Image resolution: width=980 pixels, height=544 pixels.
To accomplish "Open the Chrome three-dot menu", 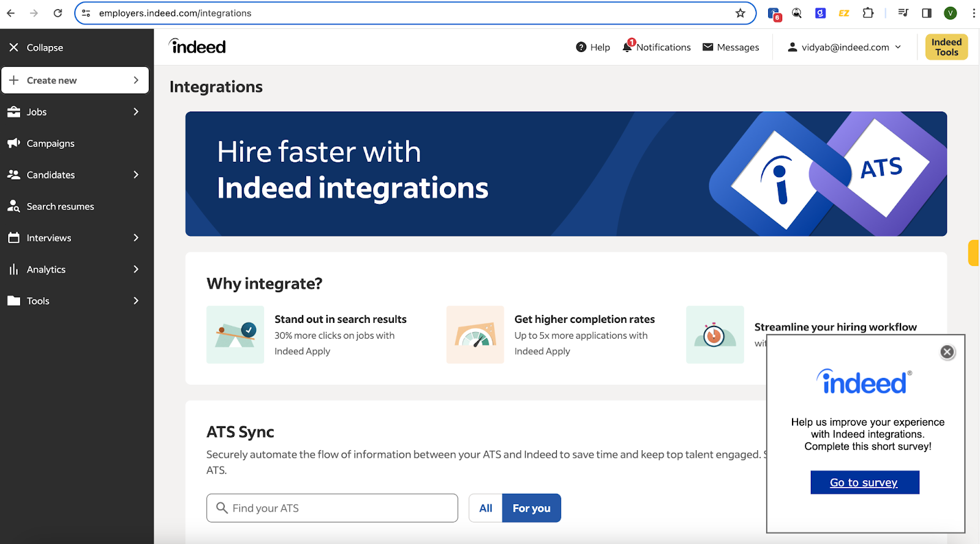I will click(974, 13).
